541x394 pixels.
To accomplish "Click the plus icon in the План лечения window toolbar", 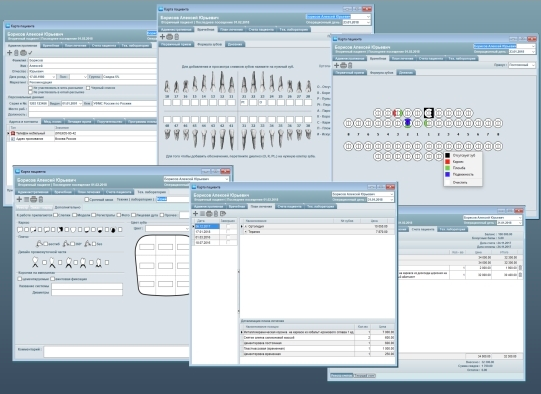I will click(196, 214).
